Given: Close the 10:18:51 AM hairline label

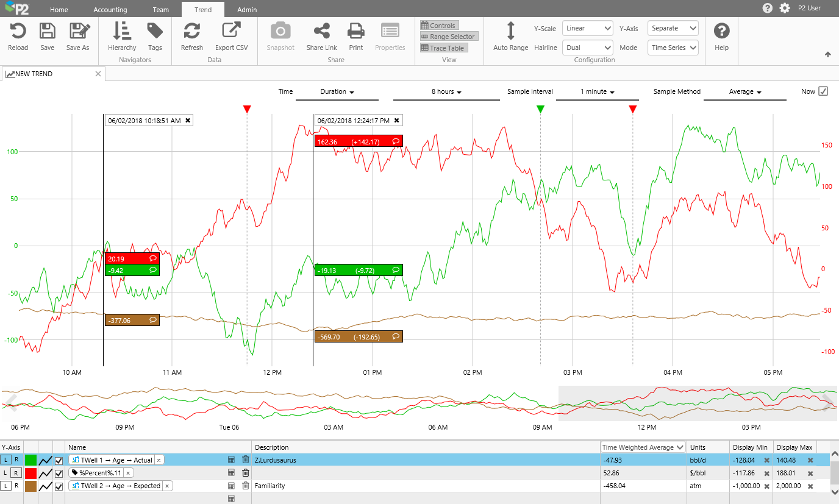Looking at the screenshot, I should pyautogui.click(x=188, y=121).
